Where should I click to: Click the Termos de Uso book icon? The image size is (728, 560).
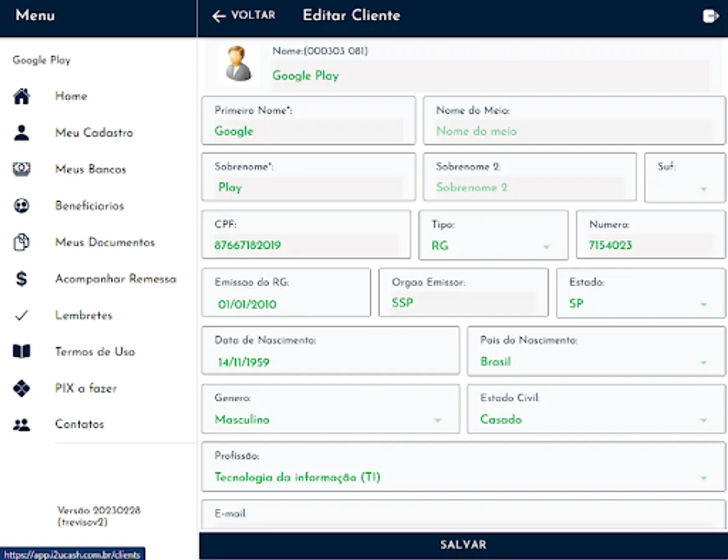(x=21, y=352)
